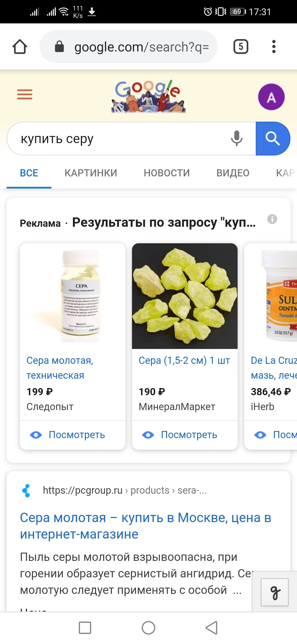The width and height of the screenshot is (297, 644).
Task: Open the purple account avatar A
Action: pos(271,97)
